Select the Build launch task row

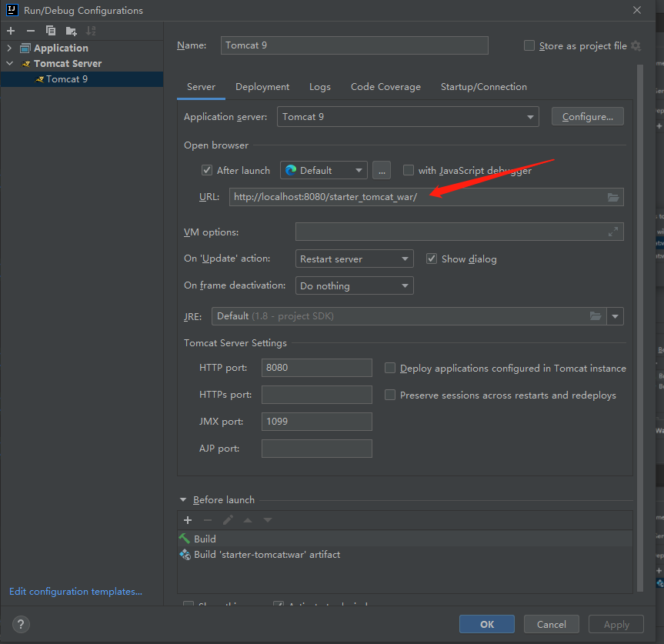tap(405, 539)
